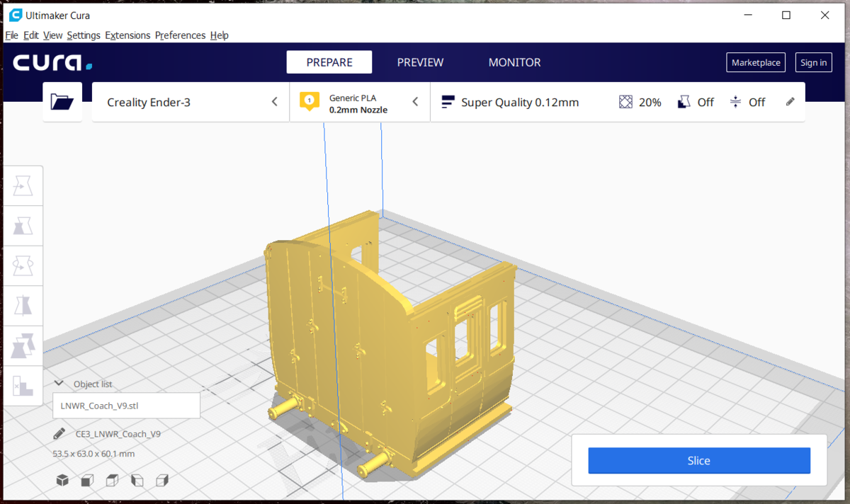Switch to the PREVIEW tab
The height and width of the screenshot is (504, 850).
(x=420, y=62)
